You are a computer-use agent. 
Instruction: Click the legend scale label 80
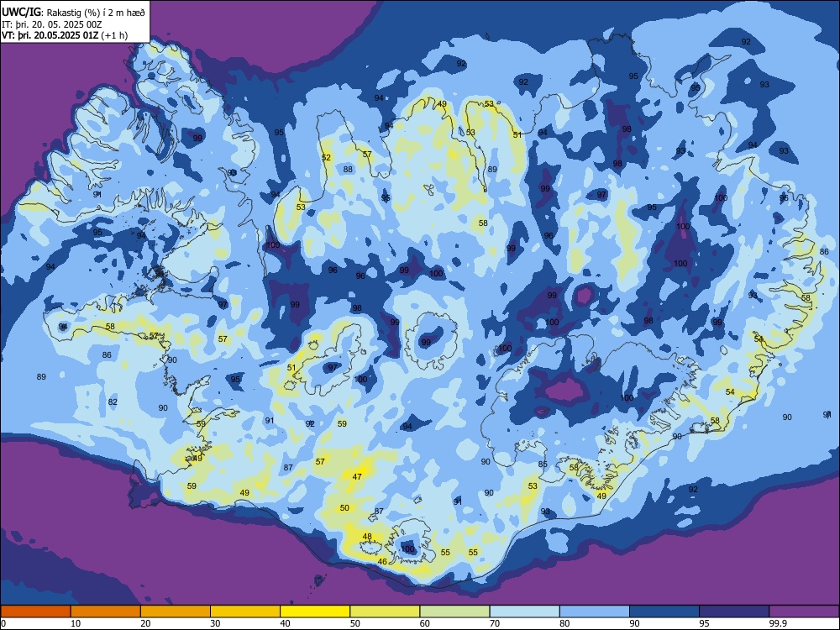coord(564,623)
